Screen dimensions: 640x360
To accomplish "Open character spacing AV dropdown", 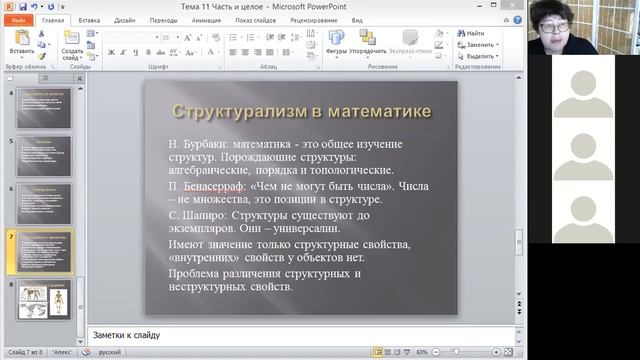I will (x=174, y=53).
